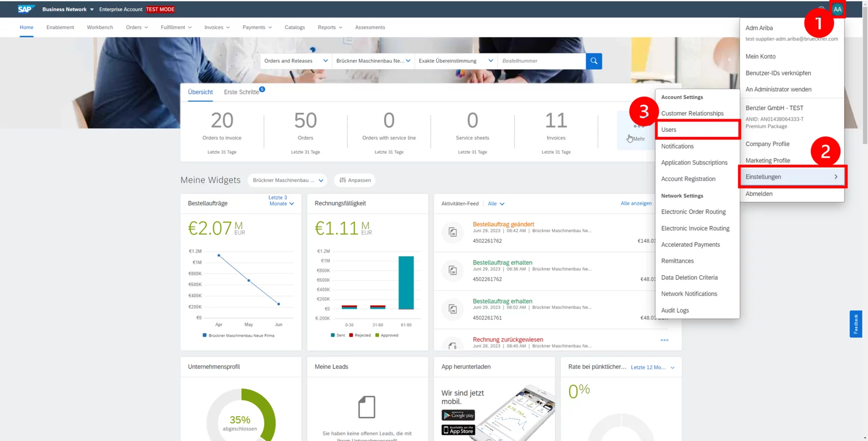Expand the Payments menu
The width and height of the screenshot is (868, 441).
pyautogui.click(x=257, y=27)
